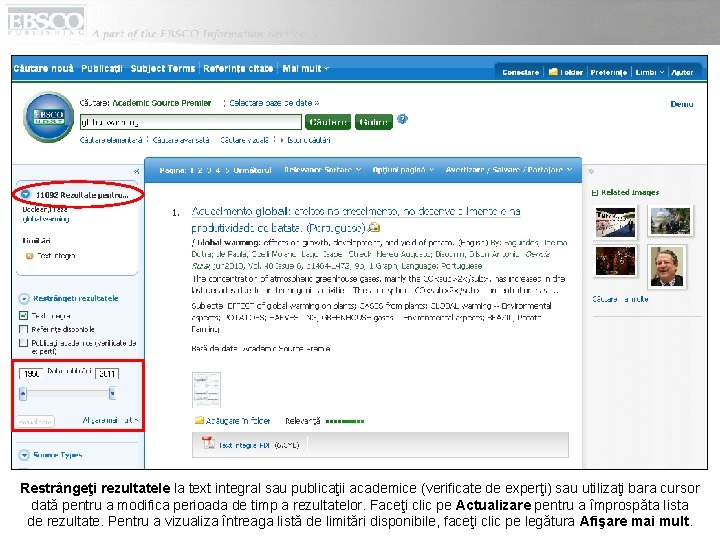Click the Adăugare în folder folder icon
This screenshot has width=720, height=540.
pyautogui.click(x=199, y=420)
